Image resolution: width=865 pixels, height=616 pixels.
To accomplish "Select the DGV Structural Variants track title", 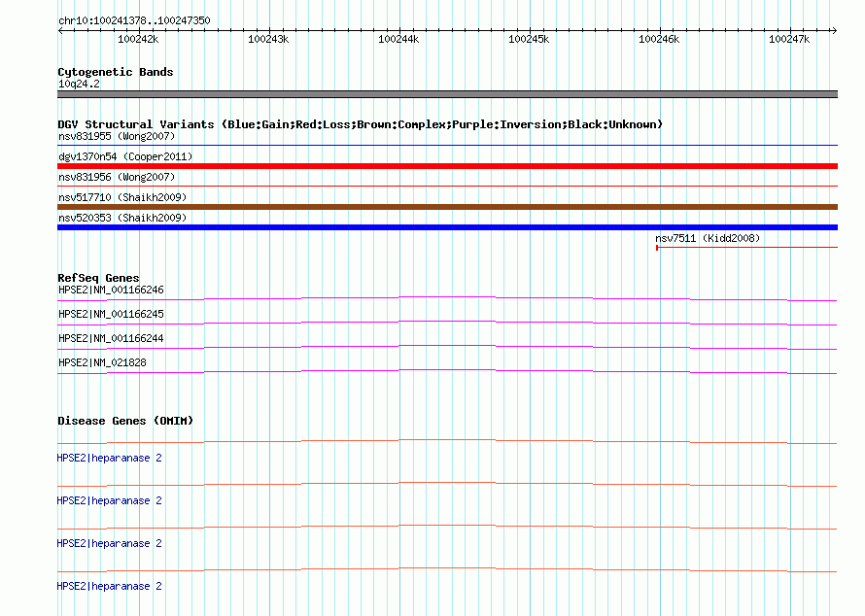I will (x=360, y=124).
